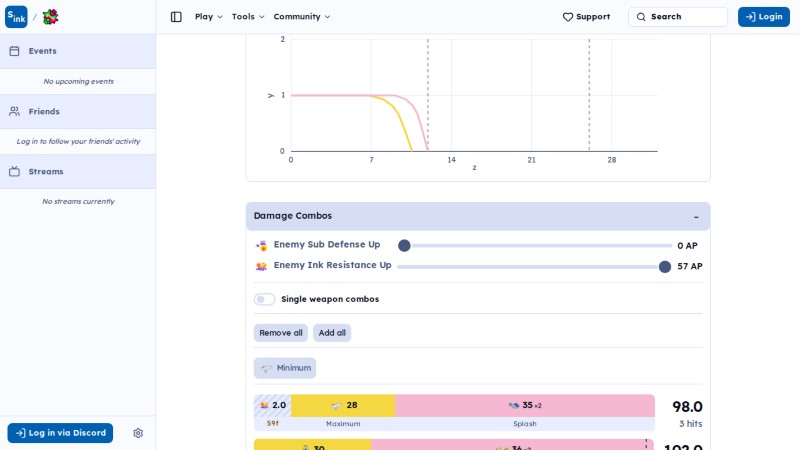Click the calendar Events icon
This screenshot has width=800, height=450.
pyautogui.click(x=14, y=51)
